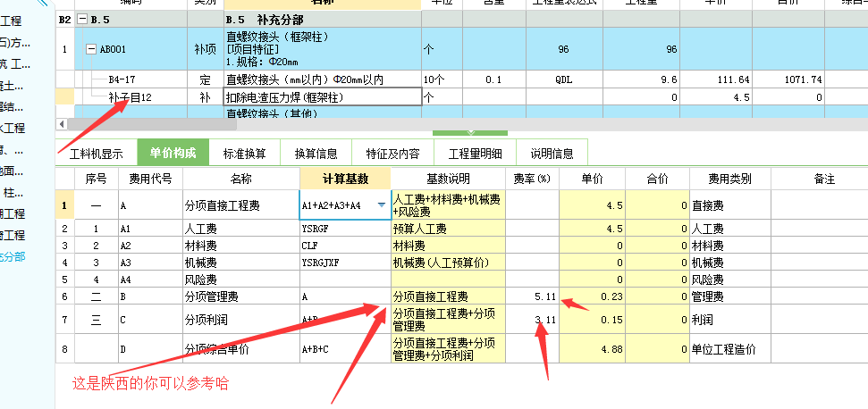The height and width of the screenshot is (409, 868).
Task: Click the 费用类别 column header
Action: [x=730, y=179]
